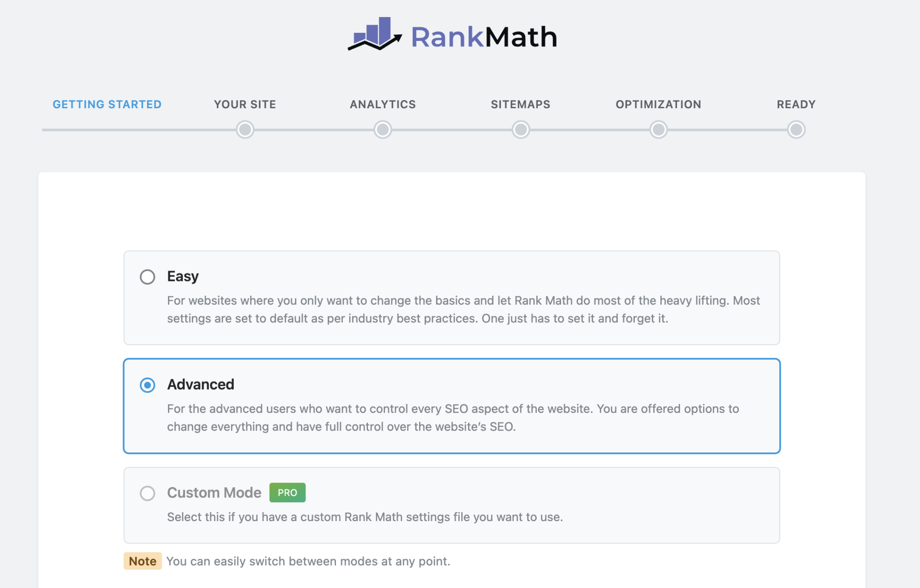Select the Sitemaps step indicator
Viewport: 920px width, 588px height.
click(x=520, y=130)
